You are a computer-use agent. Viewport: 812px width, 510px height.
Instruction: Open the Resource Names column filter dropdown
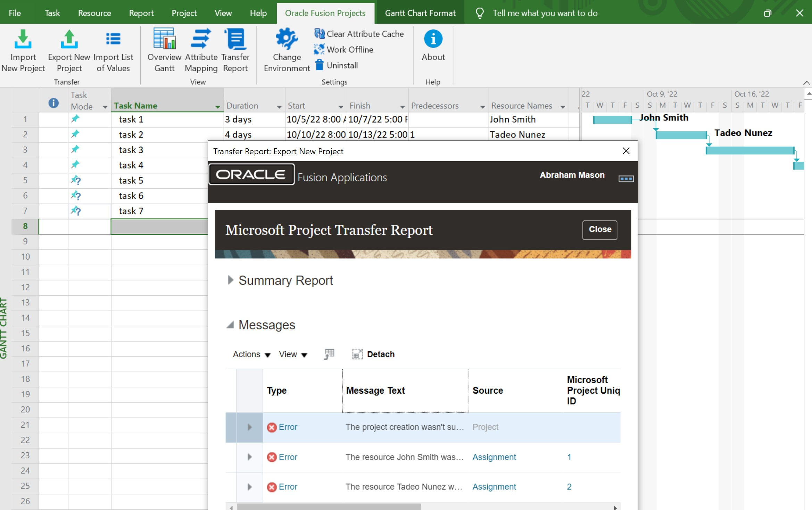[x=563, y=107]
